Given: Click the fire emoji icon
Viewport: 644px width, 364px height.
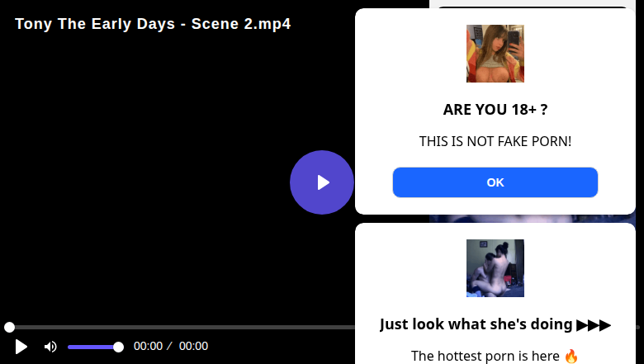Looking at the screenshot, I should coord(571,357).
